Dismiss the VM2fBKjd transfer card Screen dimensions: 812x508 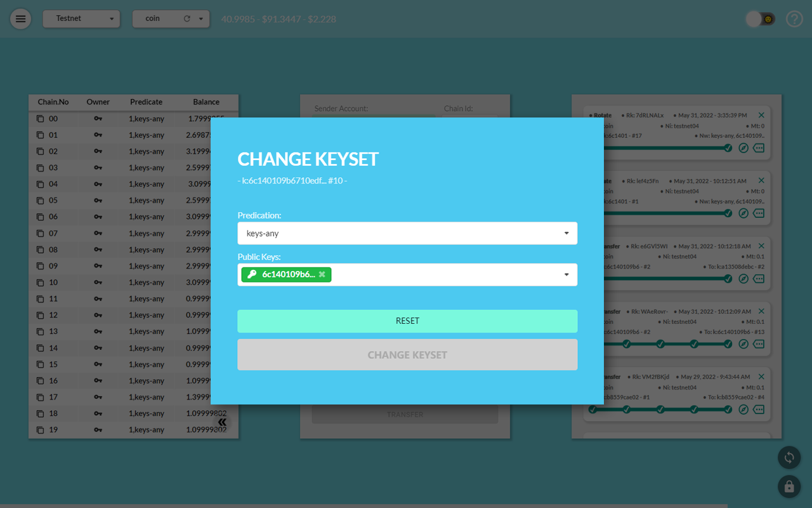pyautogui.click(x=761, y=377)
